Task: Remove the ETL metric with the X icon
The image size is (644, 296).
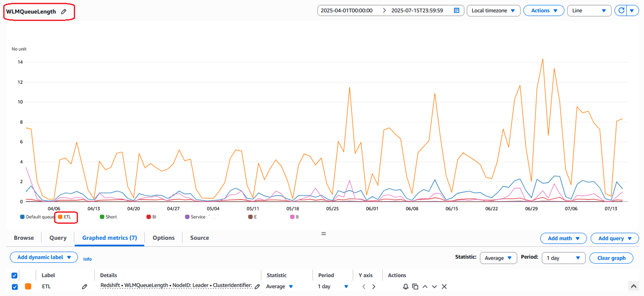Action: [444, 286]
